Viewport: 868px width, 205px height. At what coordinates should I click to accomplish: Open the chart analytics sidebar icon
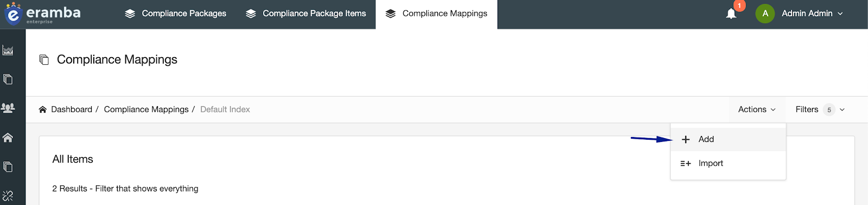pyautogui.click(x=8, y=51)
